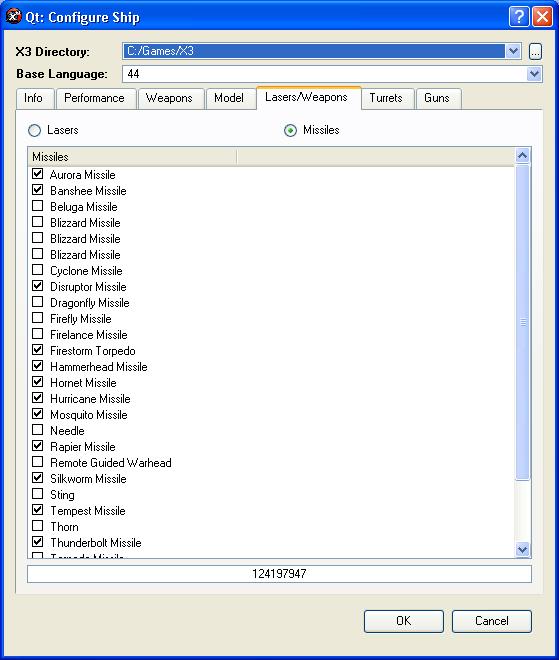
Task: Click the 124197947 value field
Action: point(279,574)
